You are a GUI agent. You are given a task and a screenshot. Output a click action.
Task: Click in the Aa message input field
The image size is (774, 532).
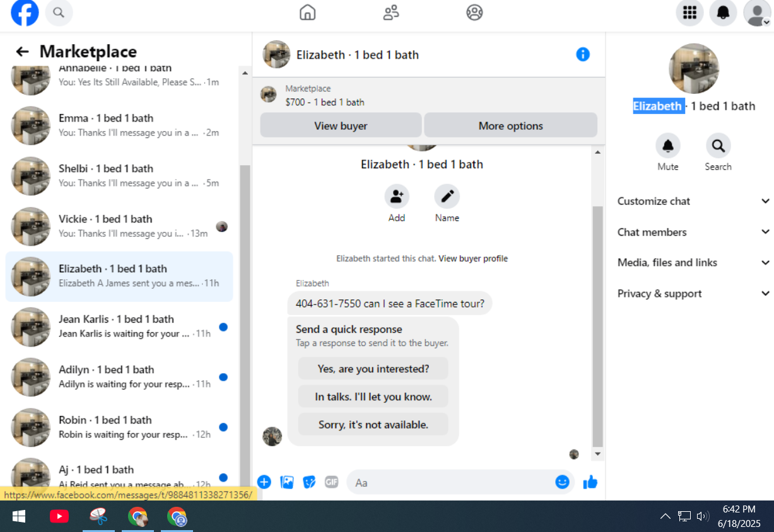452,482
